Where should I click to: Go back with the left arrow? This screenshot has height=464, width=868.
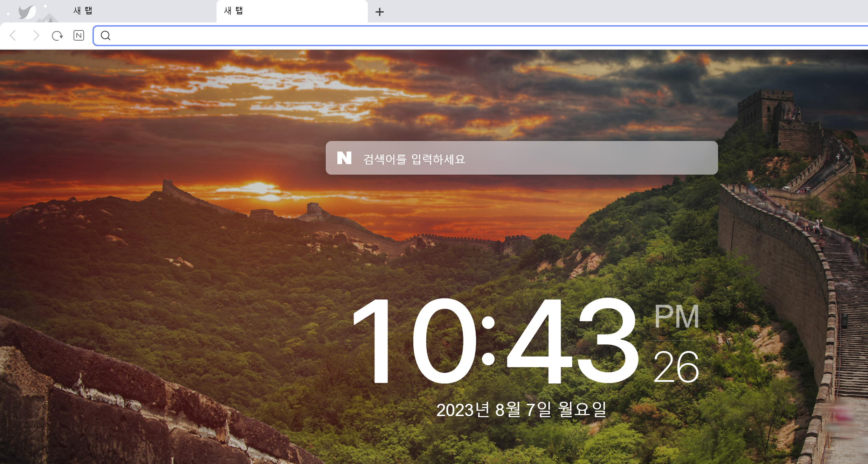(x=13, y=35)
